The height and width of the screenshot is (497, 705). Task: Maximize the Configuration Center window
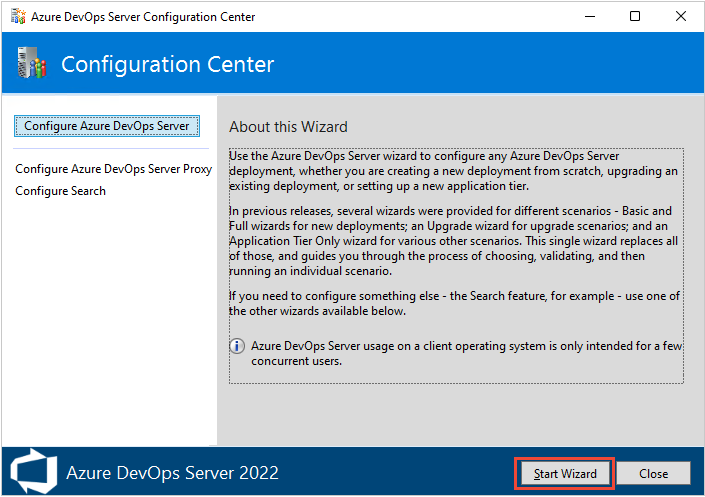click(x=635, y=16)
